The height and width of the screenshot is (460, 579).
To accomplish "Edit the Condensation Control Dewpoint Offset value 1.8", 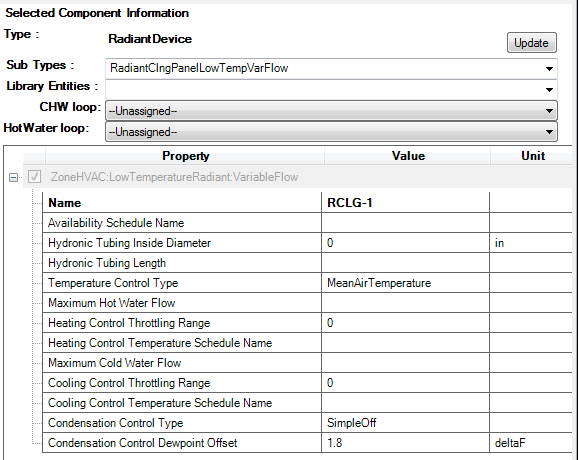I will pos(405,443).
